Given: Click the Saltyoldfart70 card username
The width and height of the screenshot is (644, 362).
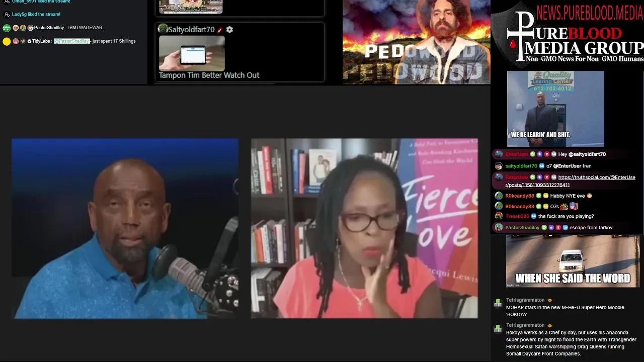Looking at the screenshot, I should (191, 30).
